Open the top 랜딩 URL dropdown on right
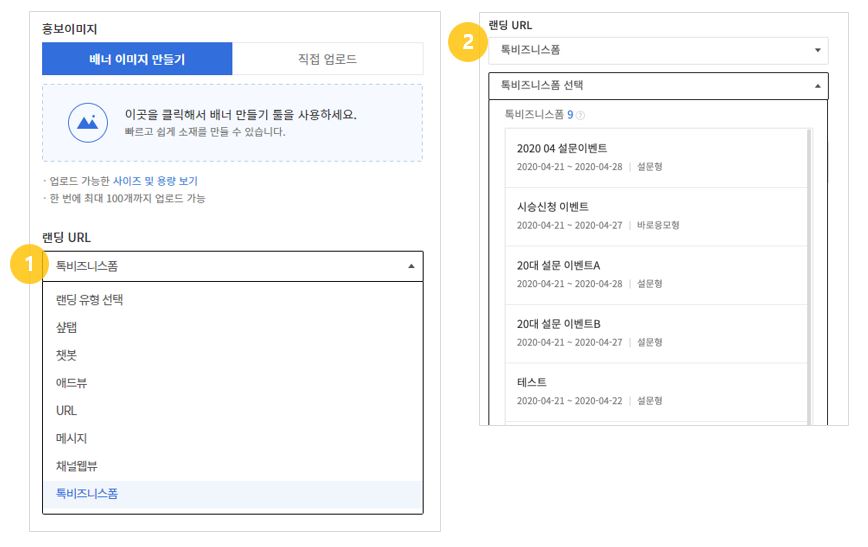This screenshot has height=547, width=868. click(658, 50)
